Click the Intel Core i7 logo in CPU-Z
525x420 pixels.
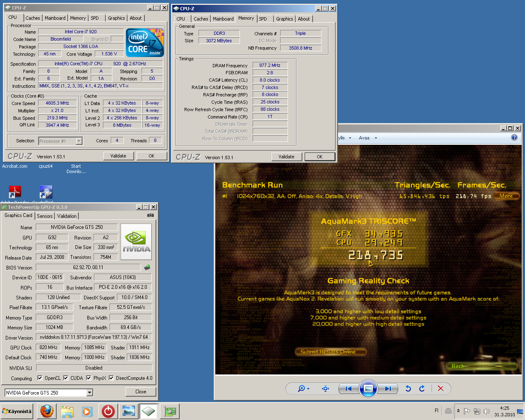pyautogui.click(x=145, y=42)
